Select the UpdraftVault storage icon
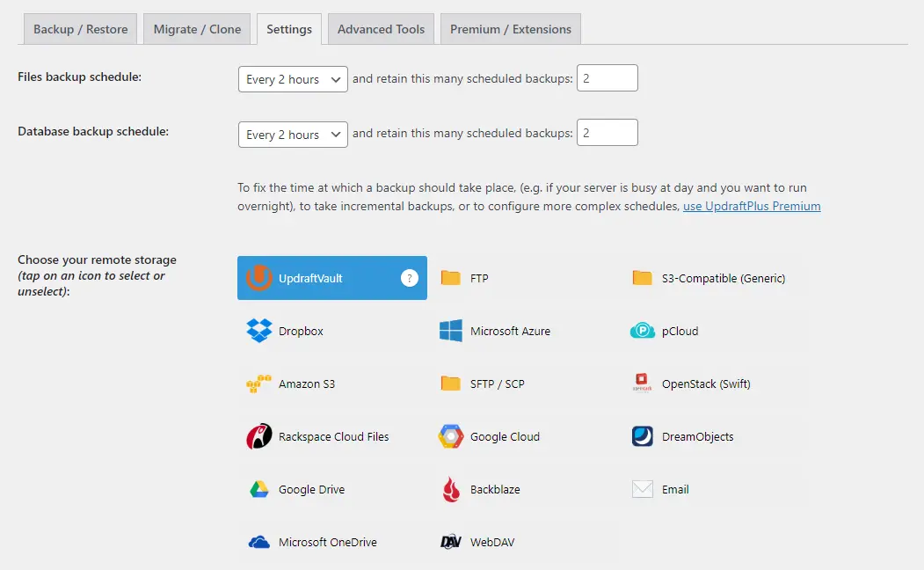This screenshot has height=570, width=924. [x=258, y=278]
